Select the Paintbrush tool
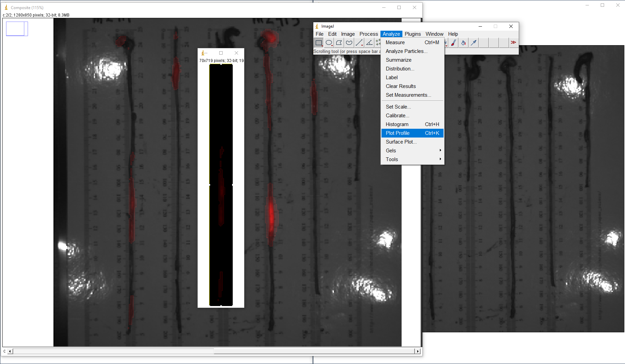Screen dimensions: 625x364 click(x=454, y=43)
